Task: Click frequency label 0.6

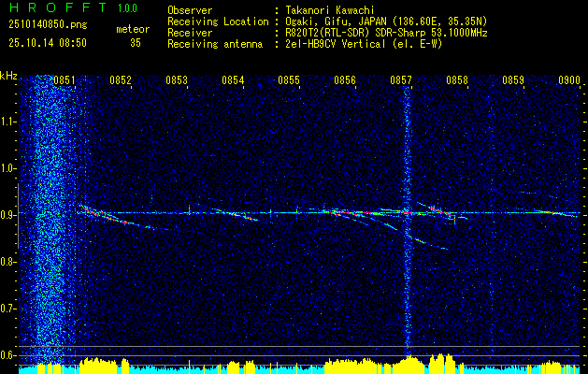Action: pyautogui.click(x=7, y=355)
